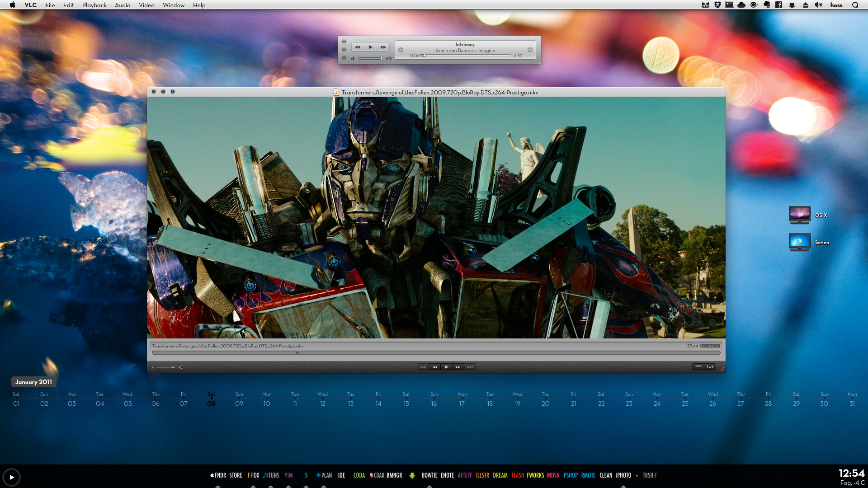Open the Help menu
This screenshot has height=488, width=868.
(x=199, y=5)
